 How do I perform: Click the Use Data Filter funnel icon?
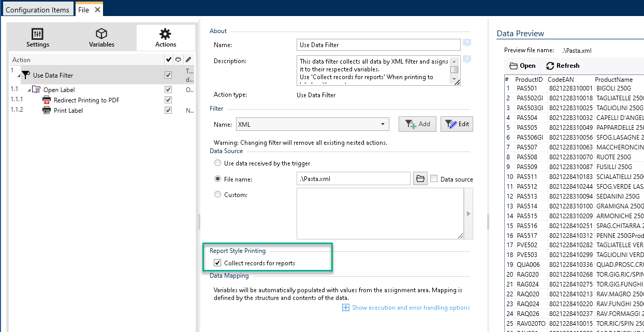coord(26,75)
